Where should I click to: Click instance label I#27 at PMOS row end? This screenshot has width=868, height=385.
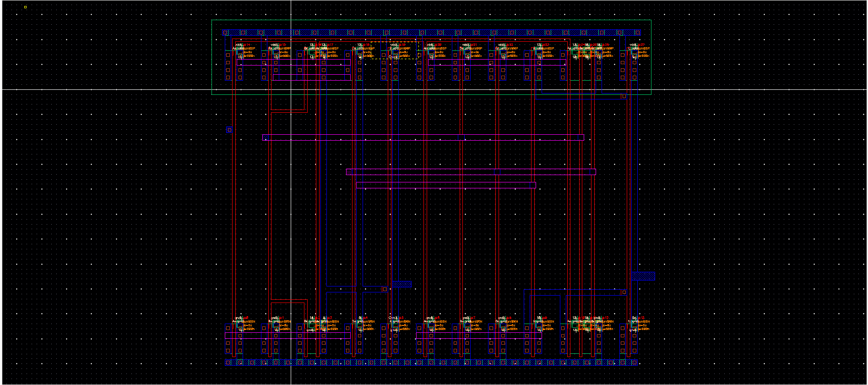point(642,45)
